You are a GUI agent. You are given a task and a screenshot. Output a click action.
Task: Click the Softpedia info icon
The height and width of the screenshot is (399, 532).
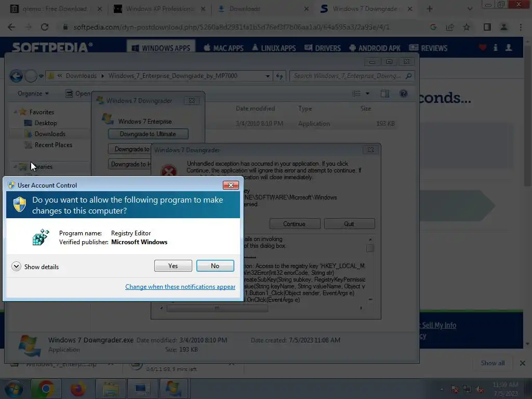(495, 48)
